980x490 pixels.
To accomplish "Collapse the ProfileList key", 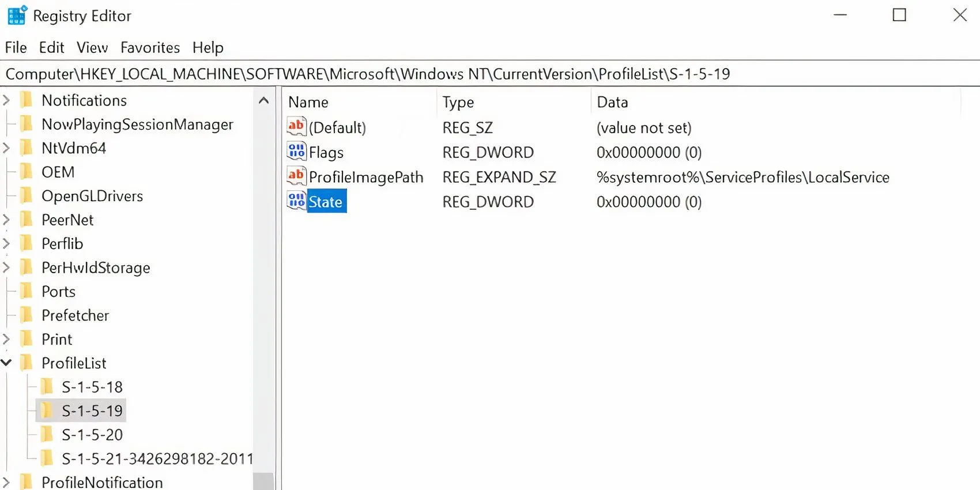I will pos(6,363).
